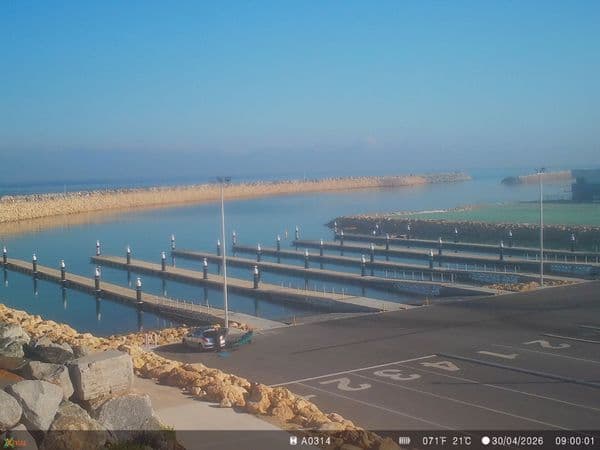This screenshot has width=600, height=450.
Task: Click the moon phase icon before the date
Action: [x=486, y=441]
